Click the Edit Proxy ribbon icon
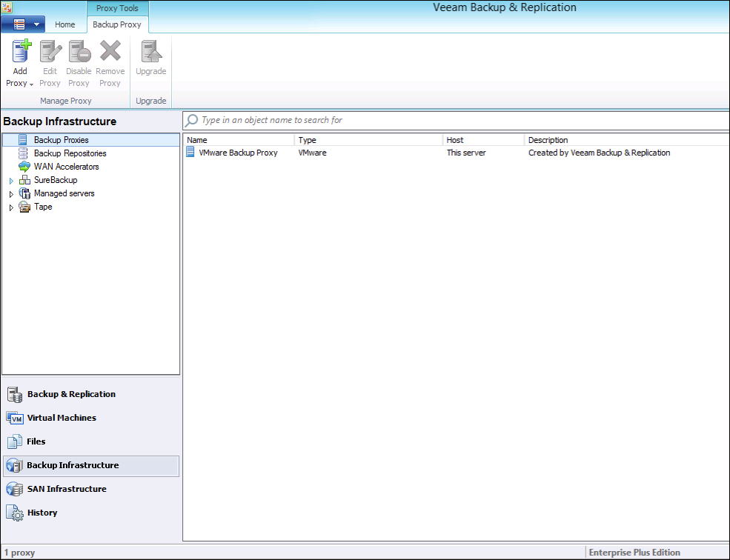 tap(50, 52)
